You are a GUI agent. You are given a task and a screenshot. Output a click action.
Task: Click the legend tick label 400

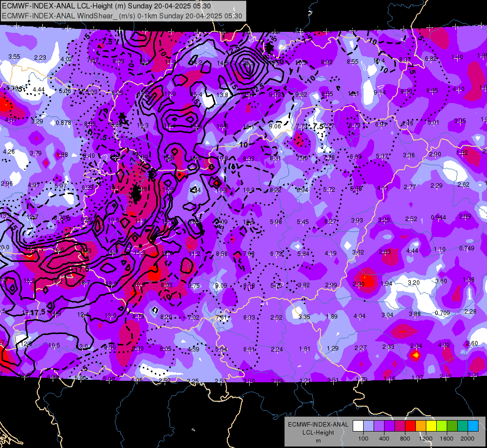[384, 439]
